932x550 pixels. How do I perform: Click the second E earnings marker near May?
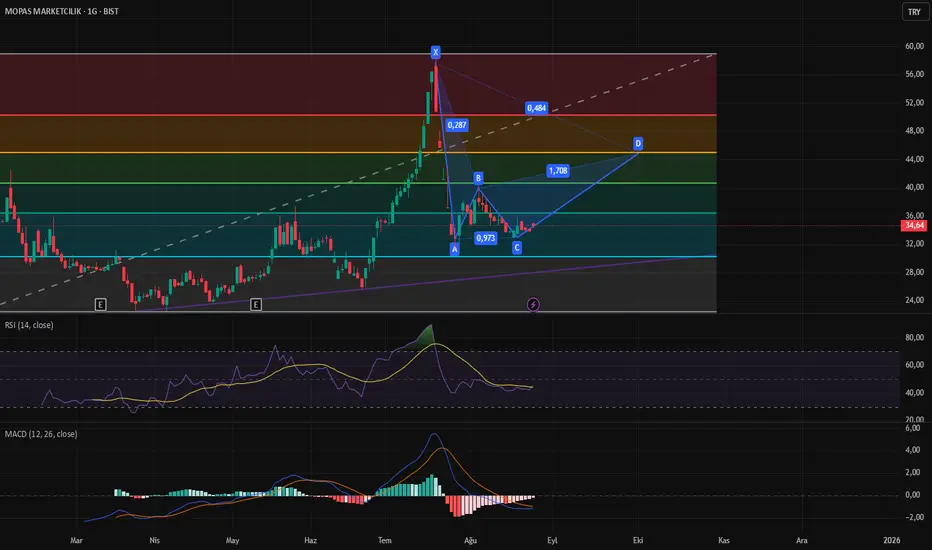coord(256,304)
